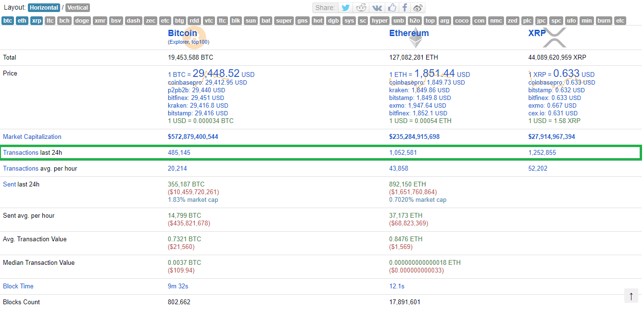Choose the sys coin tag

[349, 21]
